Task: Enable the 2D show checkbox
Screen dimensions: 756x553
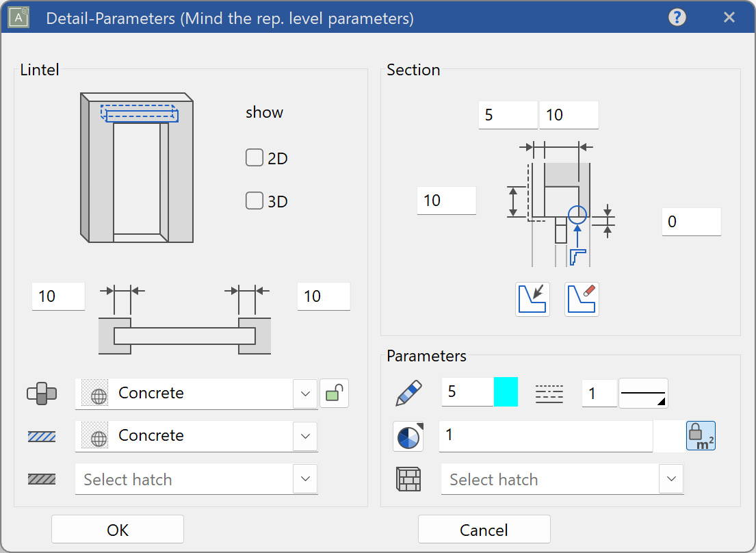Action: 254,157
